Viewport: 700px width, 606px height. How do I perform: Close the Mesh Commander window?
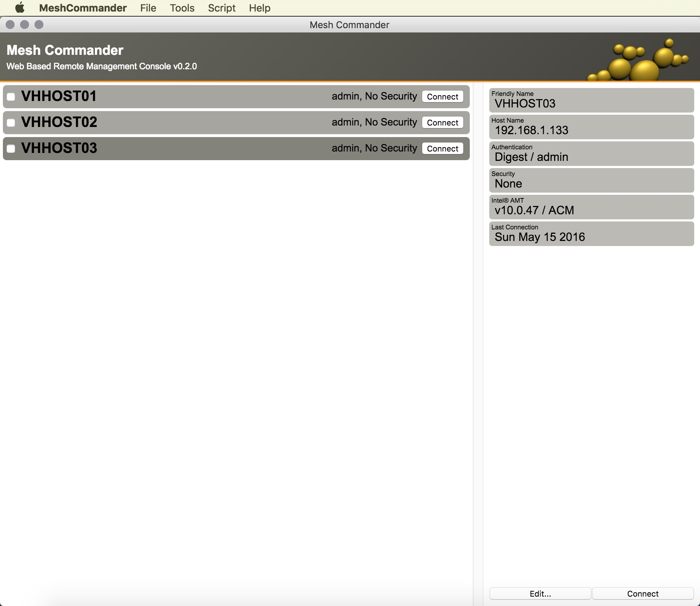10,25
